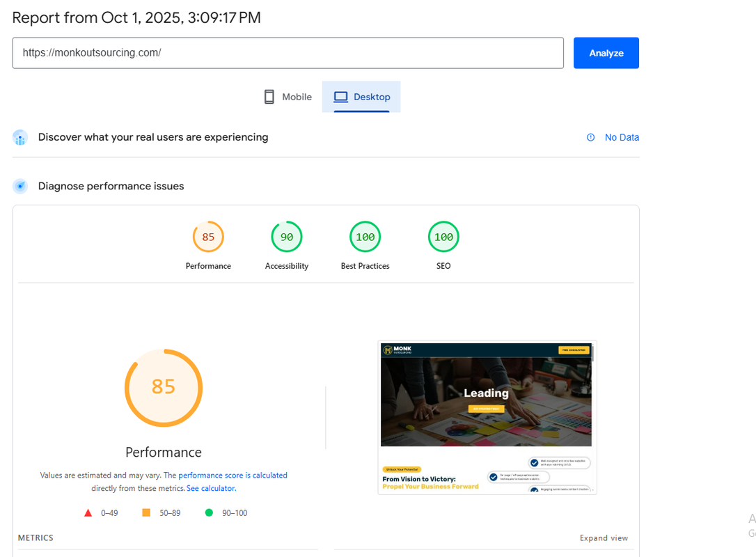Click the red triangle 0–49 legend icon
Screen dimensions: 756x557
coord(88,513)
